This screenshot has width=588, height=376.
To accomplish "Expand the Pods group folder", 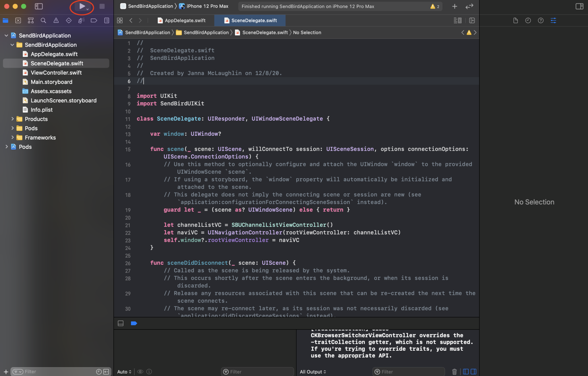I will (12, 128).
